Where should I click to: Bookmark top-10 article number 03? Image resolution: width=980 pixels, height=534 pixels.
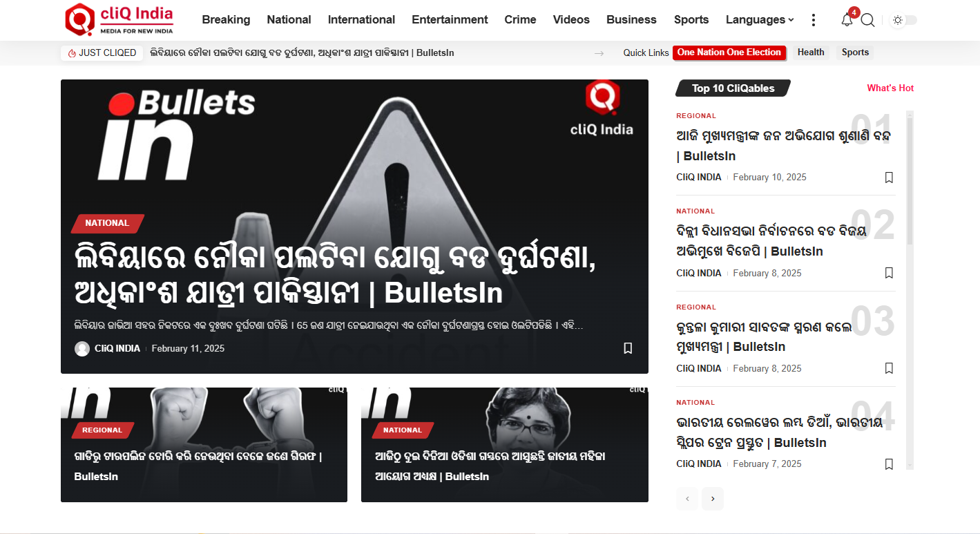pyautogui.click(x=889, y=368)
